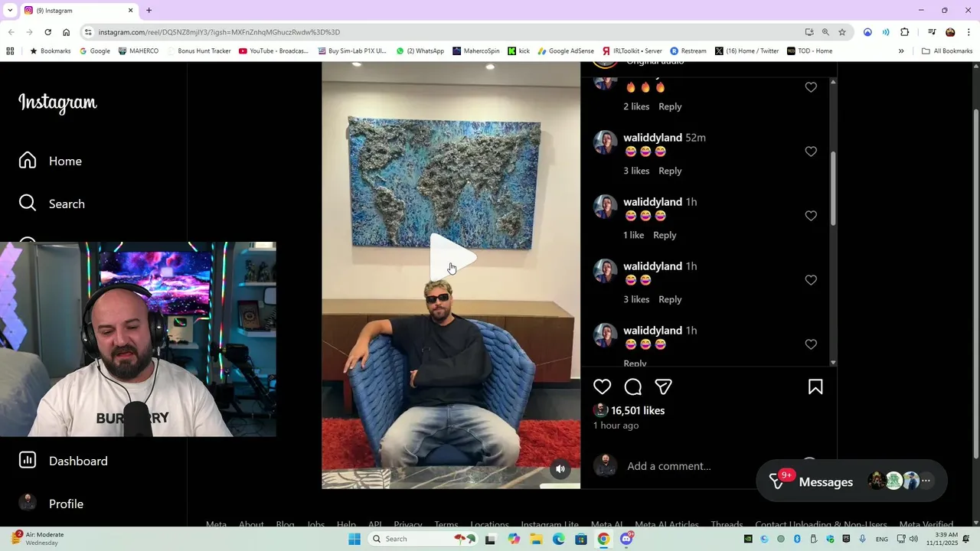Open the WhatsApp bookmark
Image resolution: width=980 pixels, height=551 pixels.
[420, 51]
